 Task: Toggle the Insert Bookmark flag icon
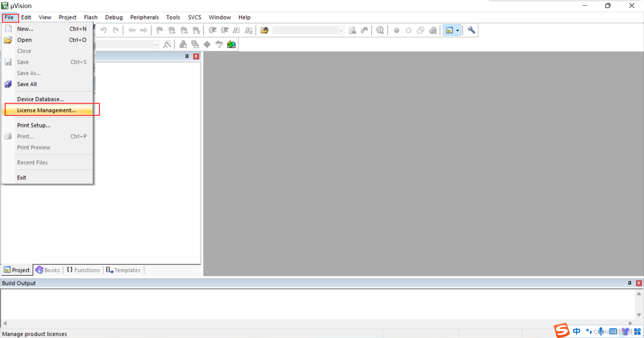[x=160, y=30]
